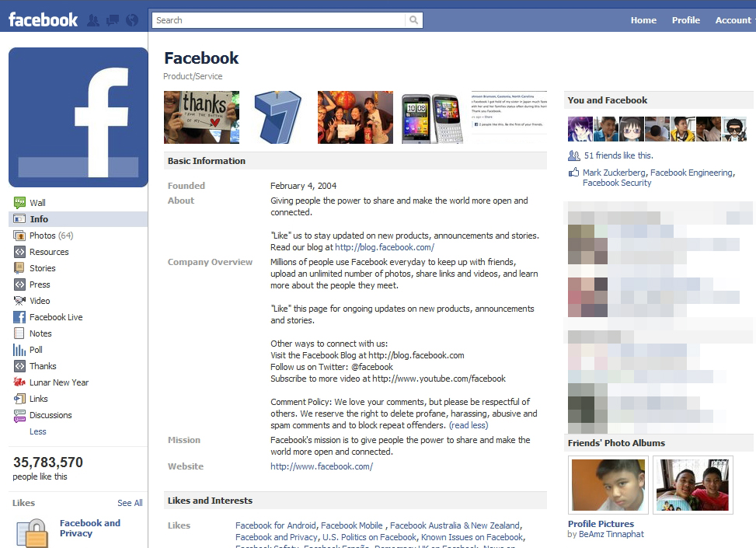Click inside the Search input field

(x=279, y=20)
